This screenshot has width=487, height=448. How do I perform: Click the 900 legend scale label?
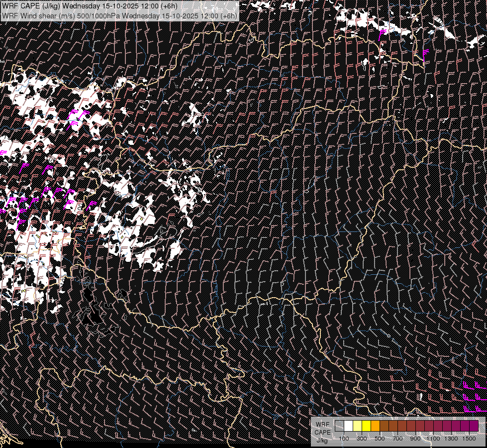click(415, 439)
